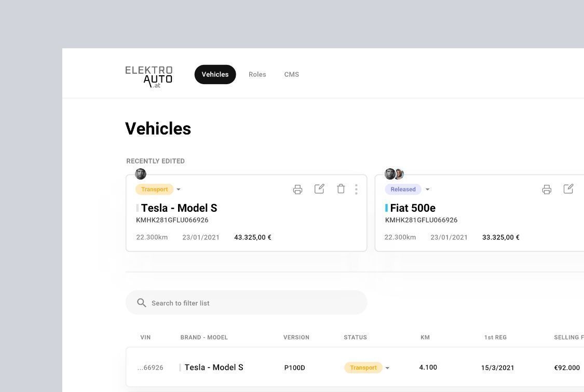
Task: Focus the Search to filter list field
Action: coord(247,303)
